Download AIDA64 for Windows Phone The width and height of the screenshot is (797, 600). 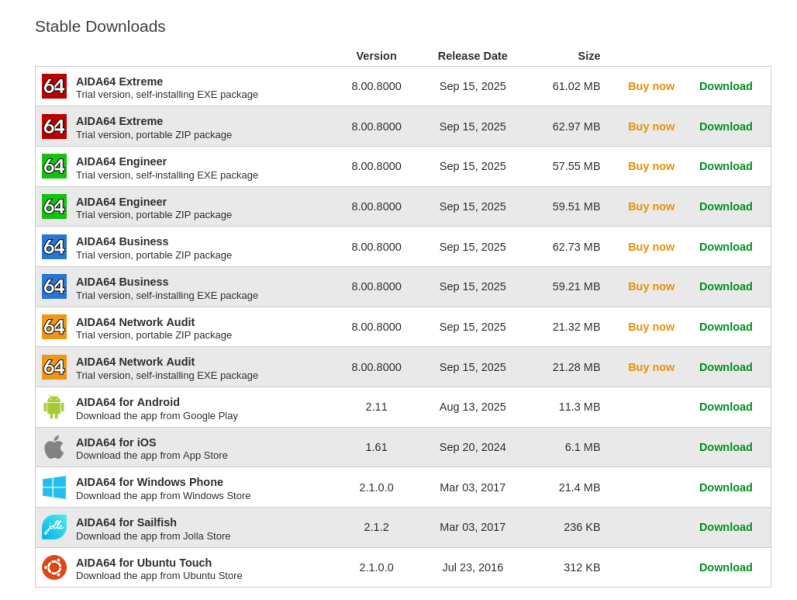725,487
